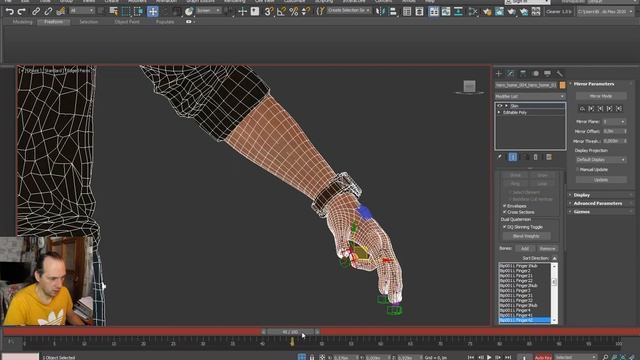The width and height of the screenshot is (640, 360).
Task: Open the Utilities command panel tab
Action: pos(560,73)
